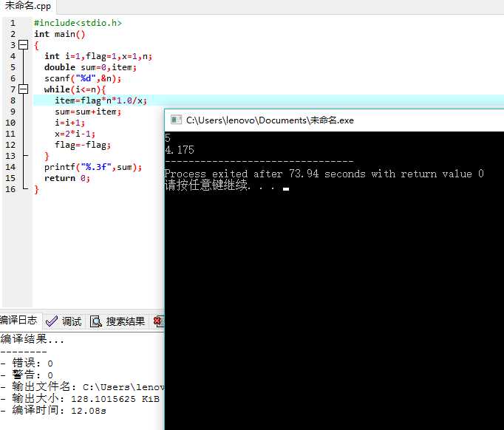
Task: Click the line flag=-flag;
Action: point(83,145)
